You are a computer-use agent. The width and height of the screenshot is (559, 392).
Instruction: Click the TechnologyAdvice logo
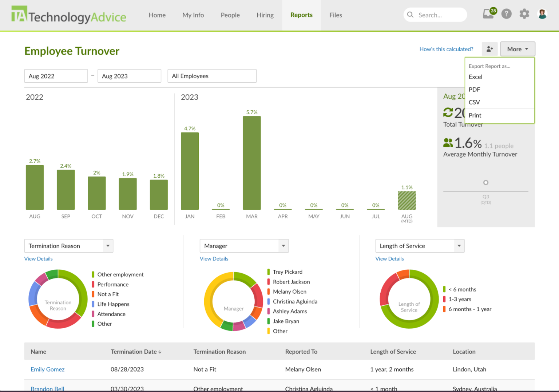(69, 15)
